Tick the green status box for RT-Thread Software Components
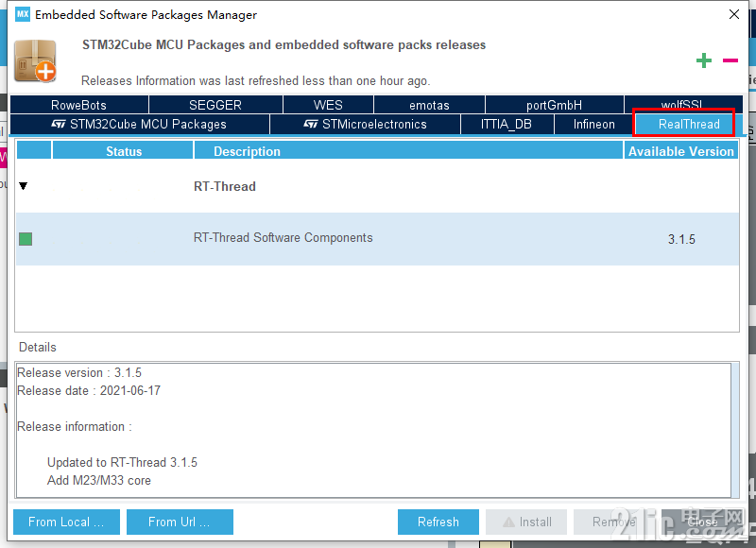 point(26,239)
